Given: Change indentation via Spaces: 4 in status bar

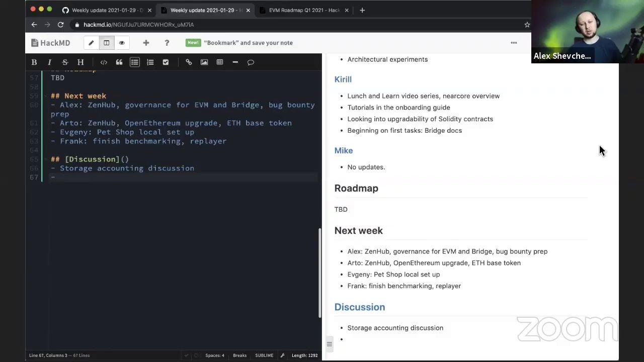Looking at the screenshot, I should (x=215, y=355).
